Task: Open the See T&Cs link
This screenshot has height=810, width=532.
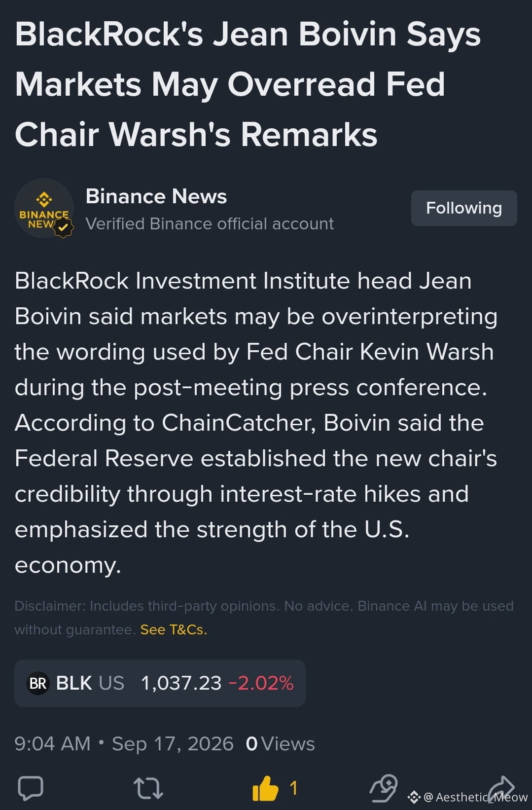Action: pyautogui.click(x=174, y=629)
